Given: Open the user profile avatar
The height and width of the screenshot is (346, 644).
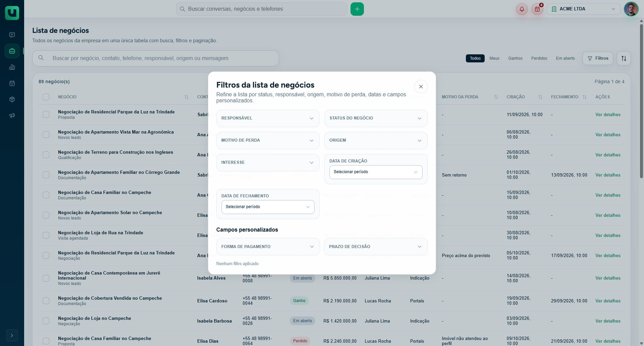Looking at the screenshot, I should pos(631,9).
